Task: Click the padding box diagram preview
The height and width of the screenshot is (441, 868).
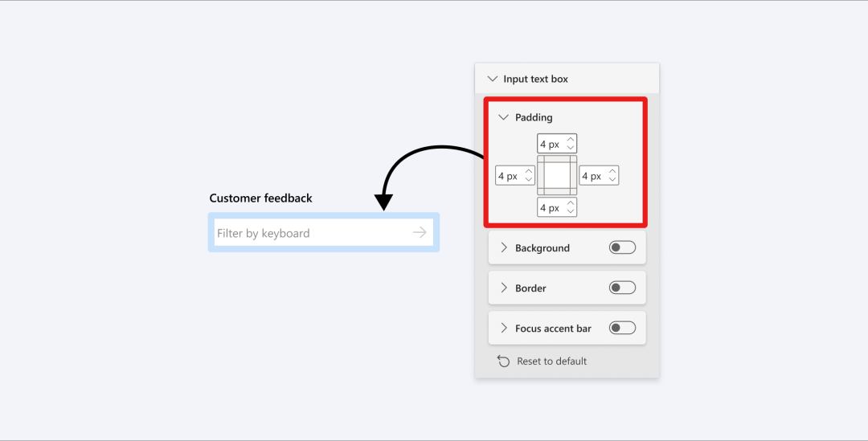Action: pos(557,175)
